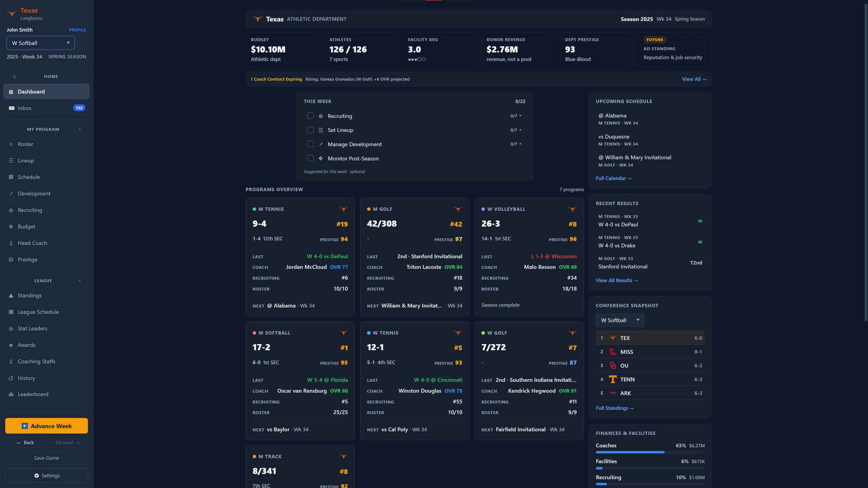Screen dimensions: 868x488
Task: Click the Recruiting spending progress bar
Action: [x=650, y=484]
